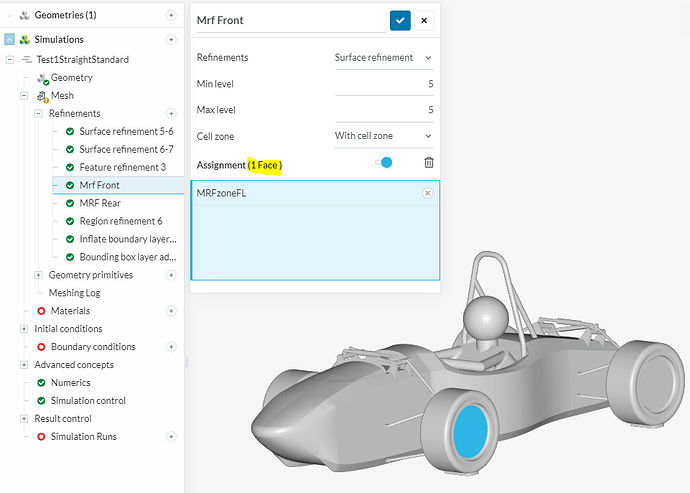Click the red status circle beside Materials

pos(41,311)
